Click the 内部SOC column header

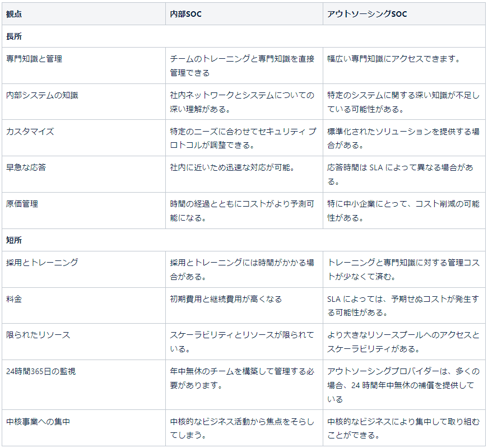tap(185, 14)
